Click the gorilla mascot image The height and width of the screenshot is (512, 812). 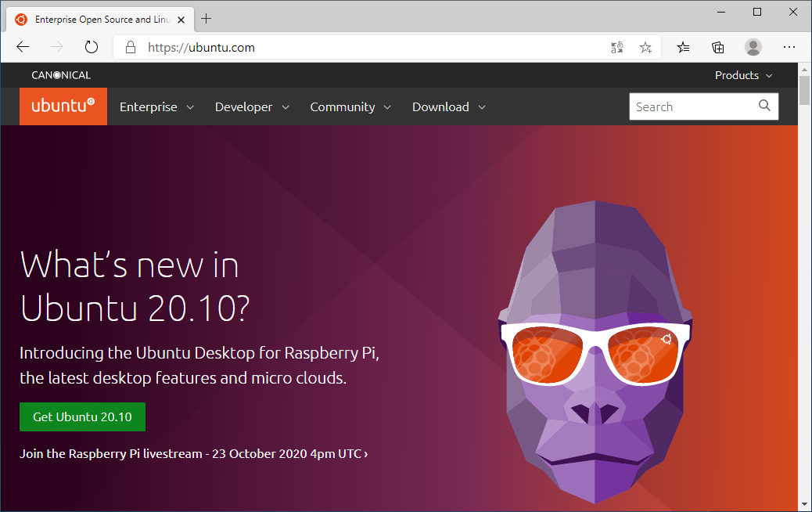tap(595, 352)
